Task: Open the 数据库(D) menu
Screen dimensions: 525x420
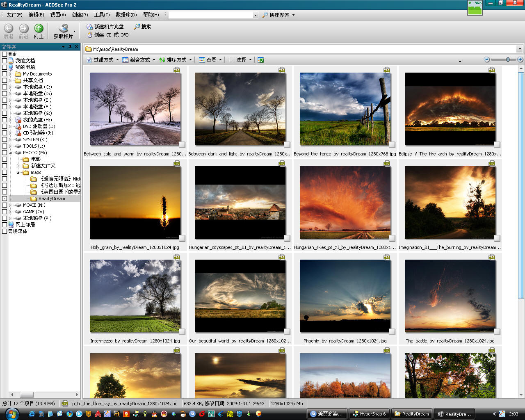Action: 126,15
